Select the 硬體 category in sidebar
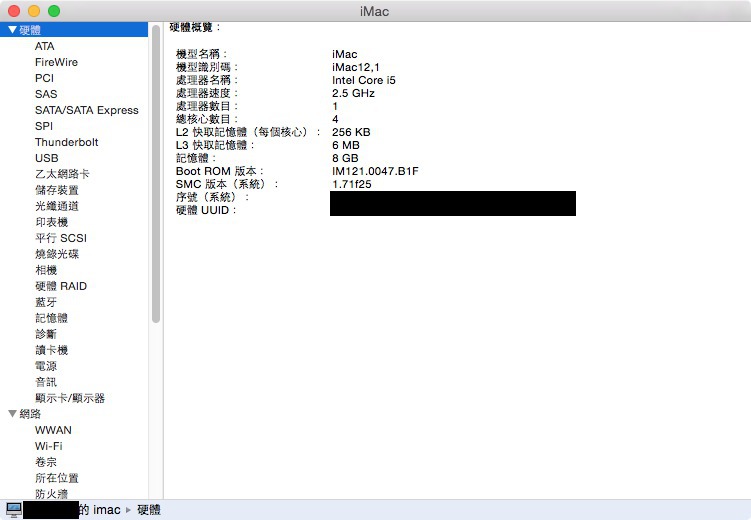The height and width of the screenshot is (520, 751). click(74, 30)
